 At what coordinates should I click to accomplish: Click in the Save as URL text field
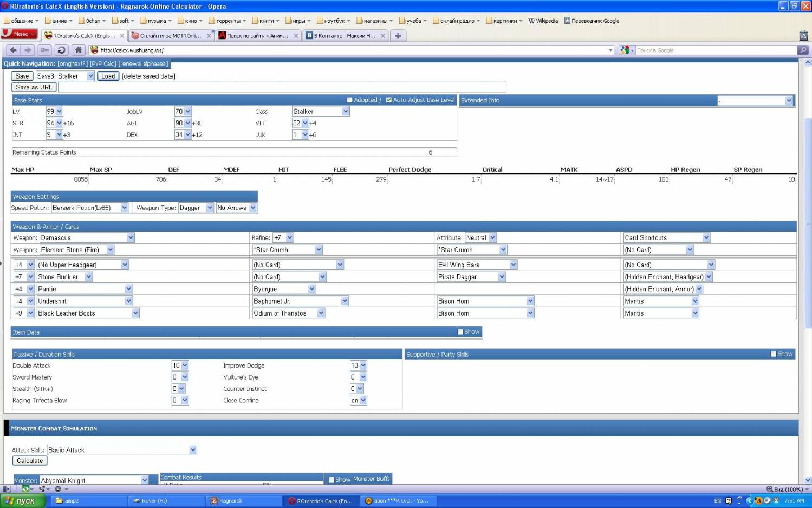coord(282,87)
